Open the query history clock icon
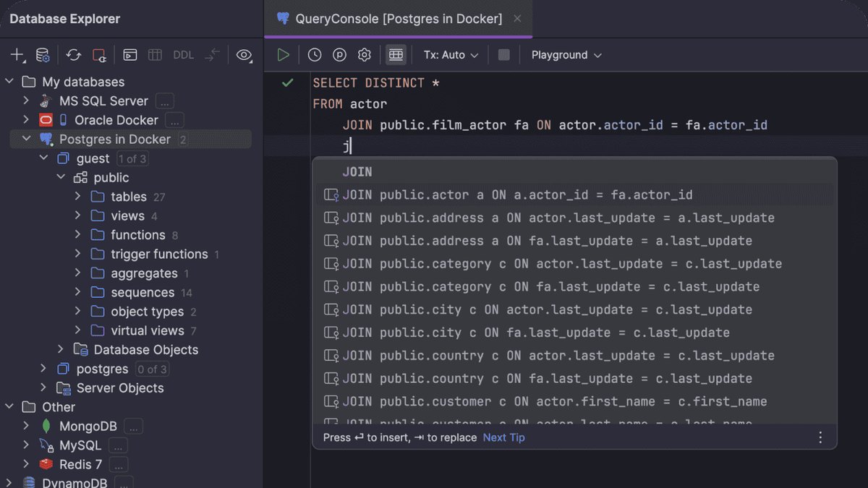The height and width of the screenshot is (488, 868). point(315,55)
